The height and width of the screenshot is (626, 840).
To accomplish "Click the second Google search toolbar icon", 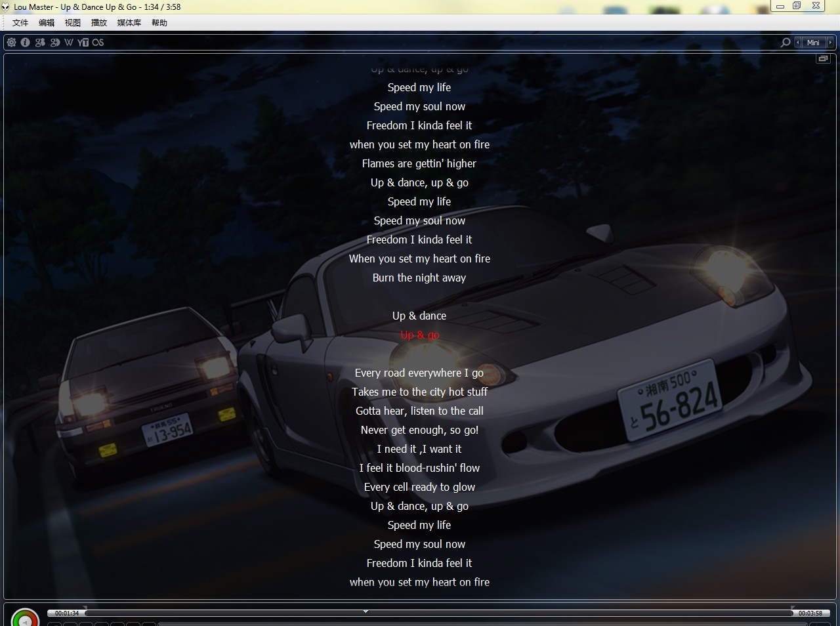I will [x=55, y=42].
